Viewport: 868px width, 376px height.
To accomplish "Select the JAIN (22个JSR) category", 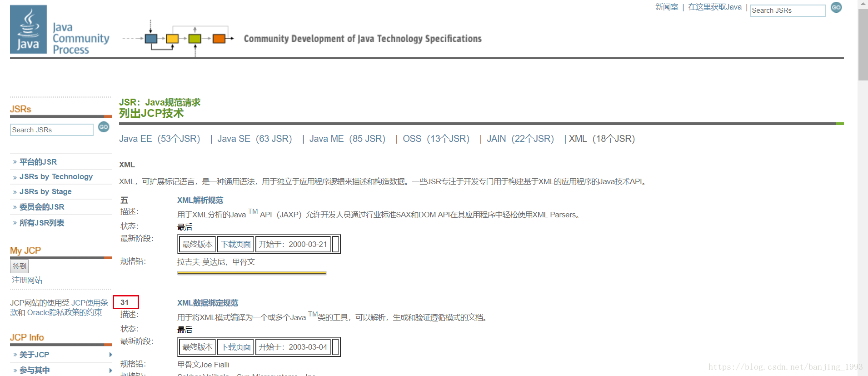I will point(520,139).
